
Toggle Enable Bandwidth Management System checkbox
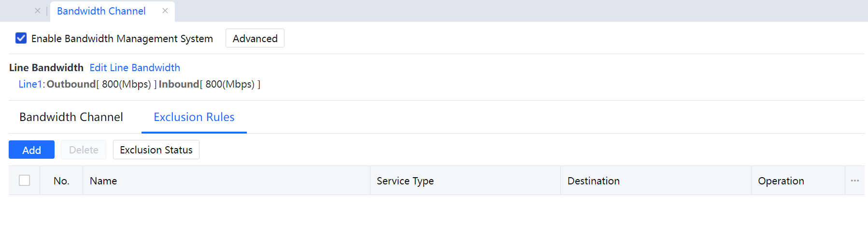[21, 38]
